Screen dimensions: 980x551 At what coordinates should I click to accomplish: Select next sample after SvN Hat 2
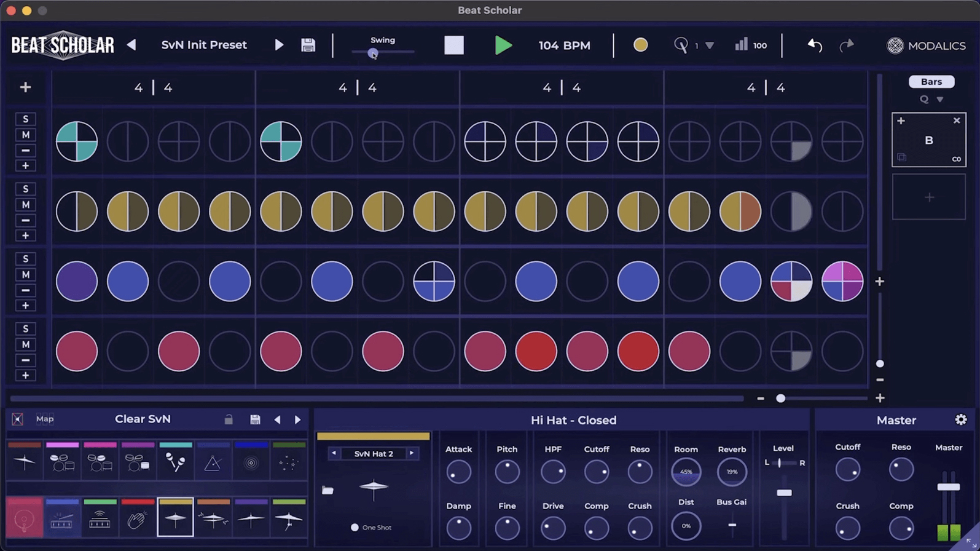click(412, 453)
